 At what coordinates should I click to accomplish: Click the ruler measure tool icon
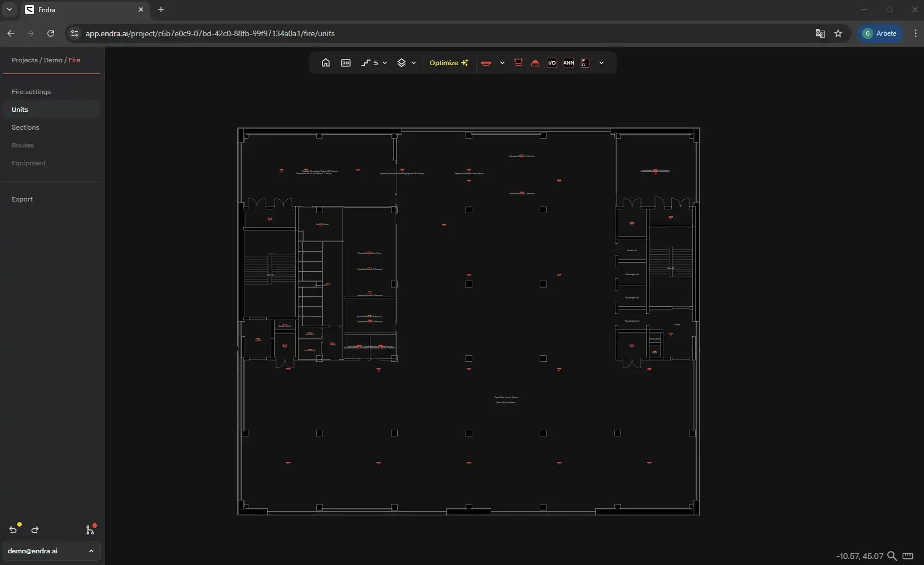(x=908, y=556)
